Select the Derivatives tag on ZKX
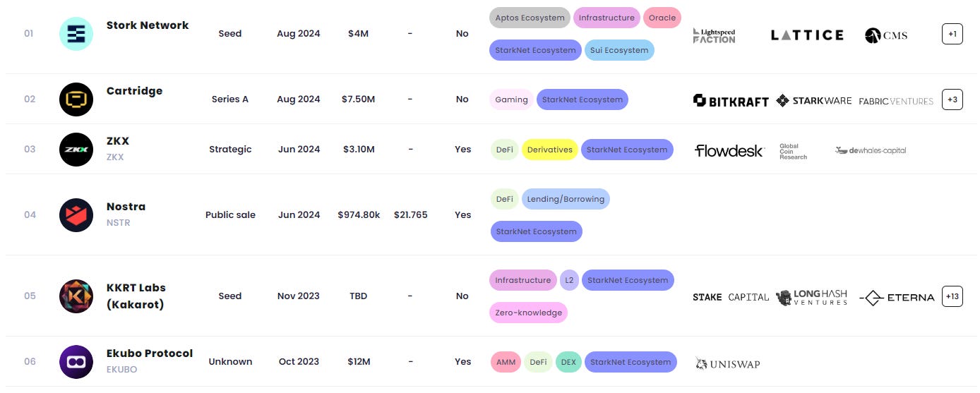This screenshot has width=980, height=393. coord(550,150)
